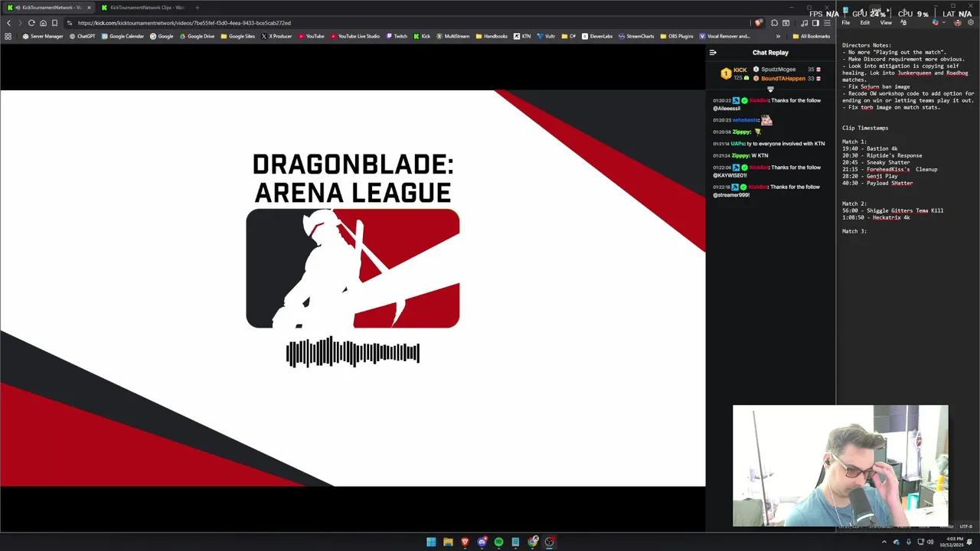Screen dimensions: 980x551
Task: Reload the Kick video page
Action: [x=31, y=23]
